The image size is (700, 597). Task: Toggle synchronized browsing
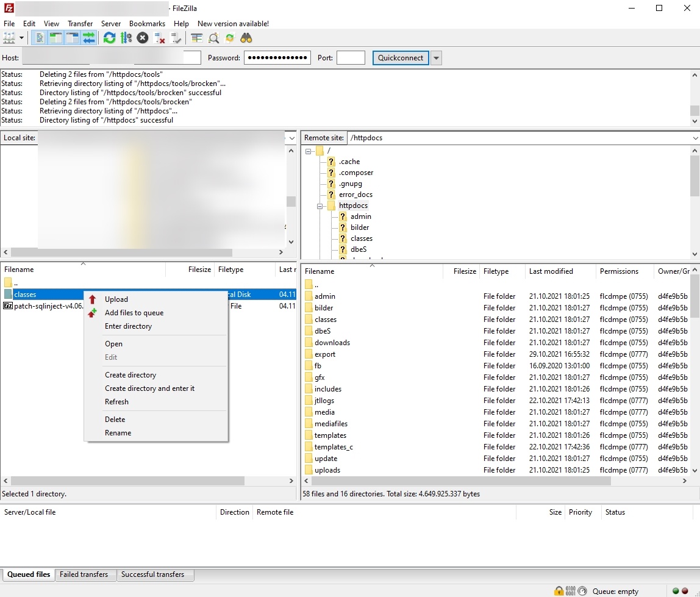click(230, 38)
